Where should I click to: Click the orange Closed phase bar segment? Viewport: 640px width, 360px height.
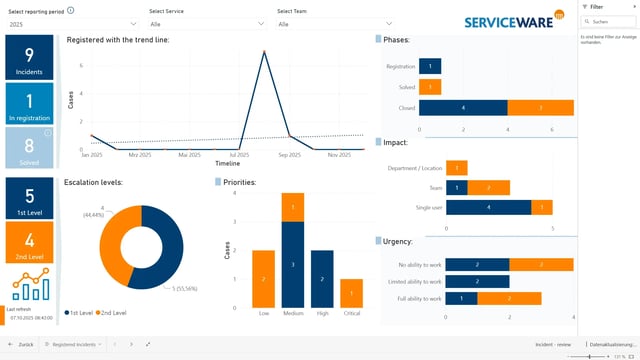click(x=541, y=108)
